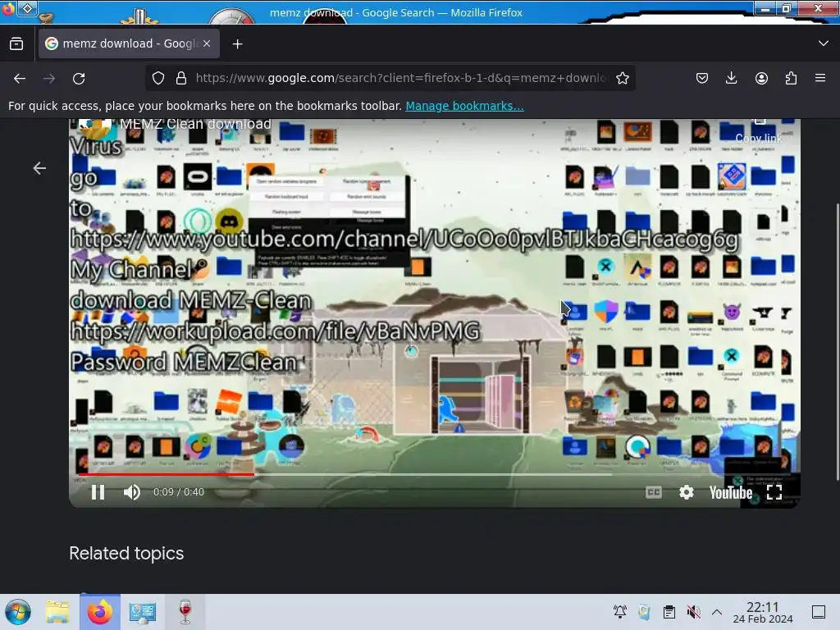Open clock showing 22:11
840x630 pixels.
[x=763, y=612]
